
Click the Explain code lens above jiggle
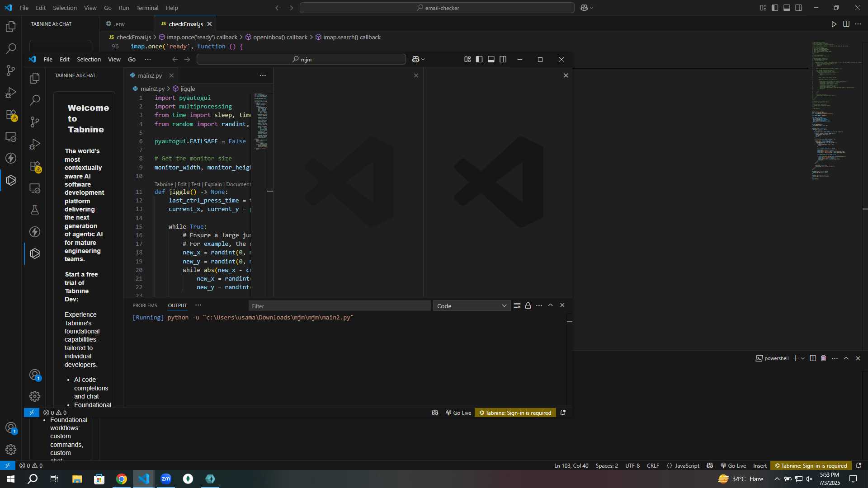click(213, 184)
